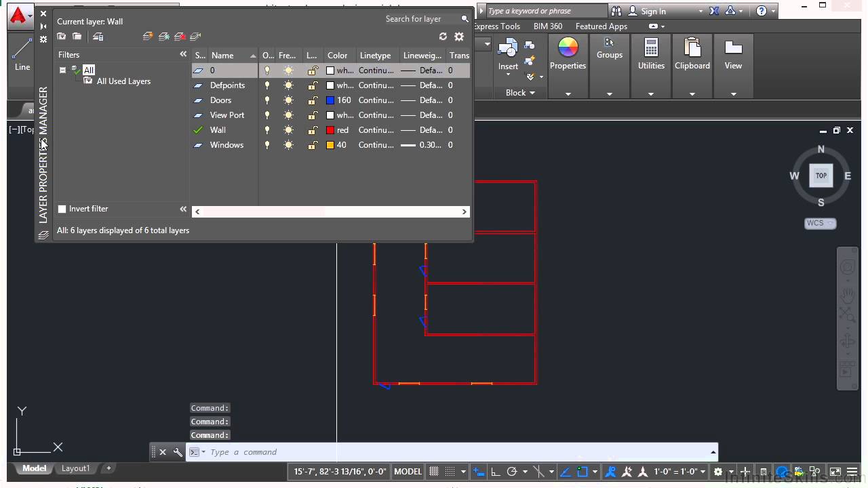The width and height of the screenshot is (868, 488).
Task: Click the workspace switching gear in status bar
Action: [x=718, y=472]
